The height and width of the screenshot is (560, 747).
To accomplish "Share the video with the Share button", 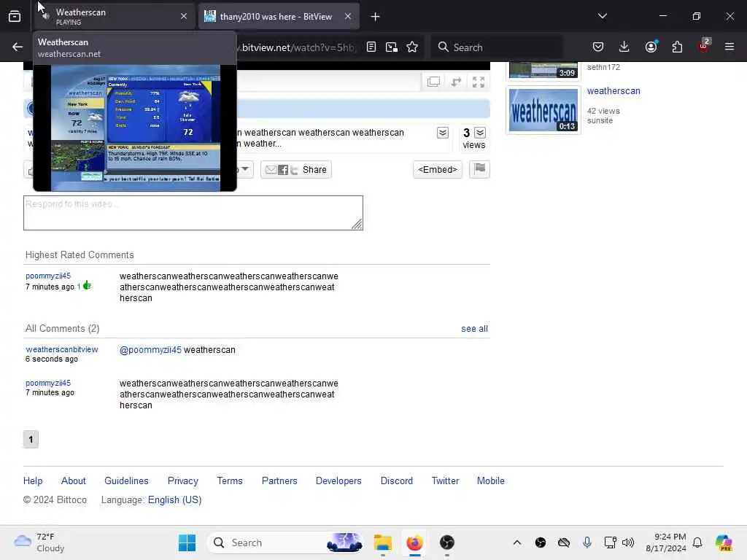I will pyautogui.click(x=296, y=169).
